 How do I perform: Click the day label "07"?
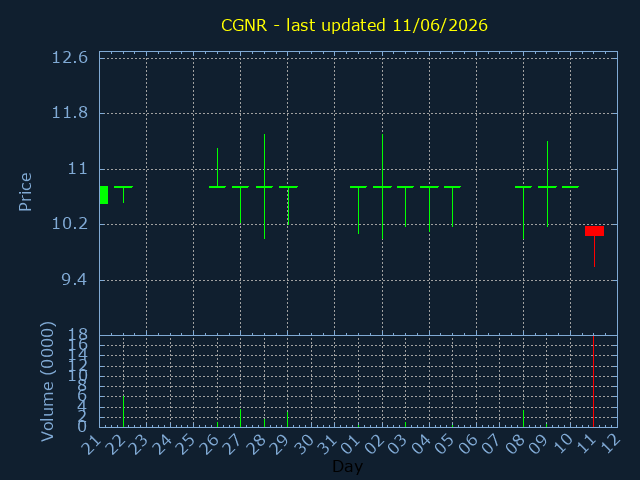pos(491,444)
